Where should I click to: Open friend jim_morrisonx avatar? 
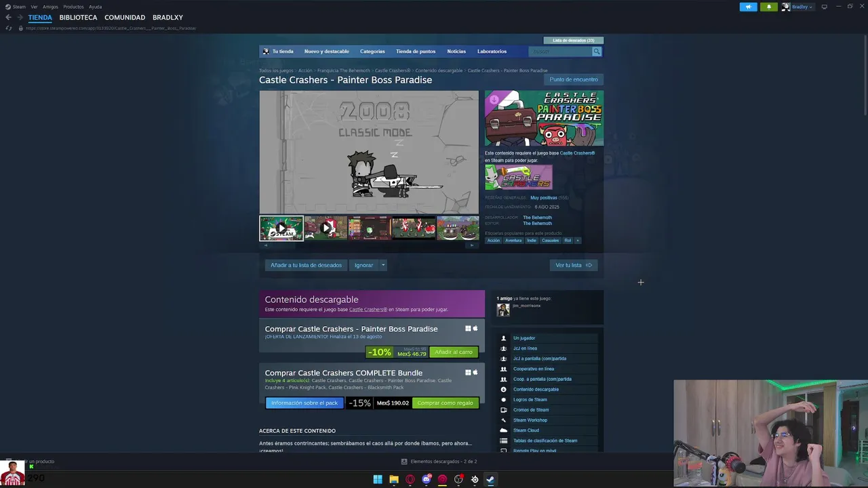point(503,310)
